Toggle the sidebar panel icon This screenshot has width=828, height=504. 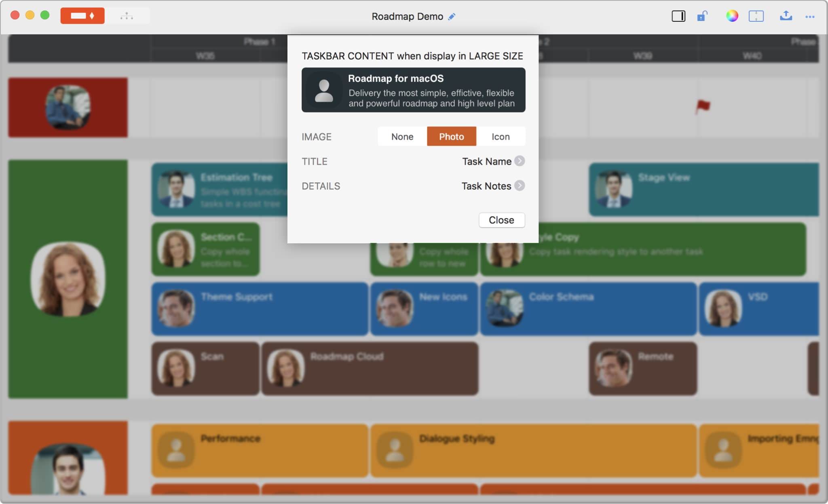coord(678,16)
